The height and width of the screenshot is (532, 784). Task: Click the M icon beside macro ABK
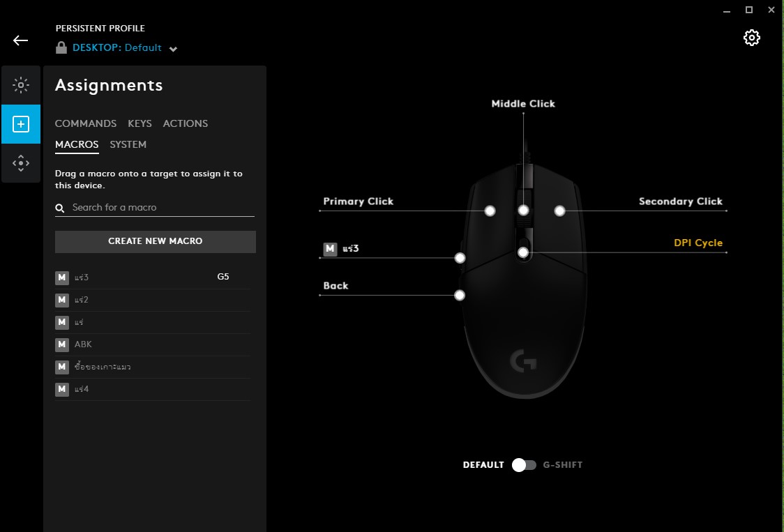pos(62,344)
